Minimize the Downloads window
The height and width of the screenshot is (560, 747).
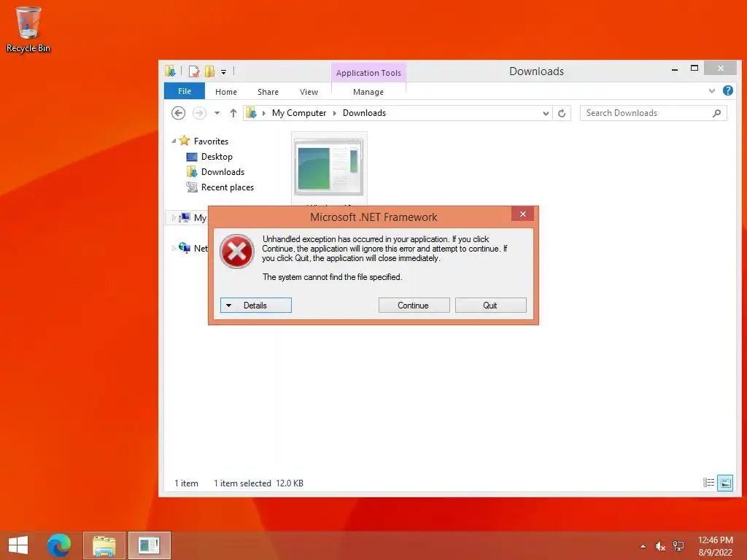point(675,69)
